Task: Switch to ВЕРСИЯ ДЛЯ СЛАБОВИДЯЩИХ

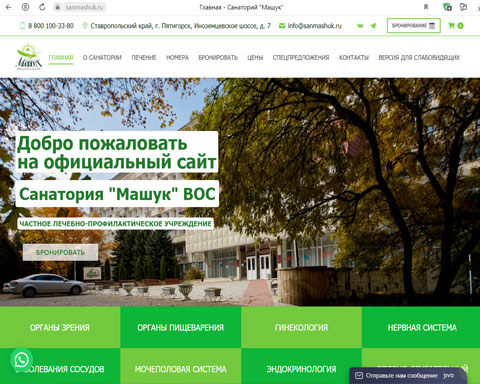Action: coord(419,57)
